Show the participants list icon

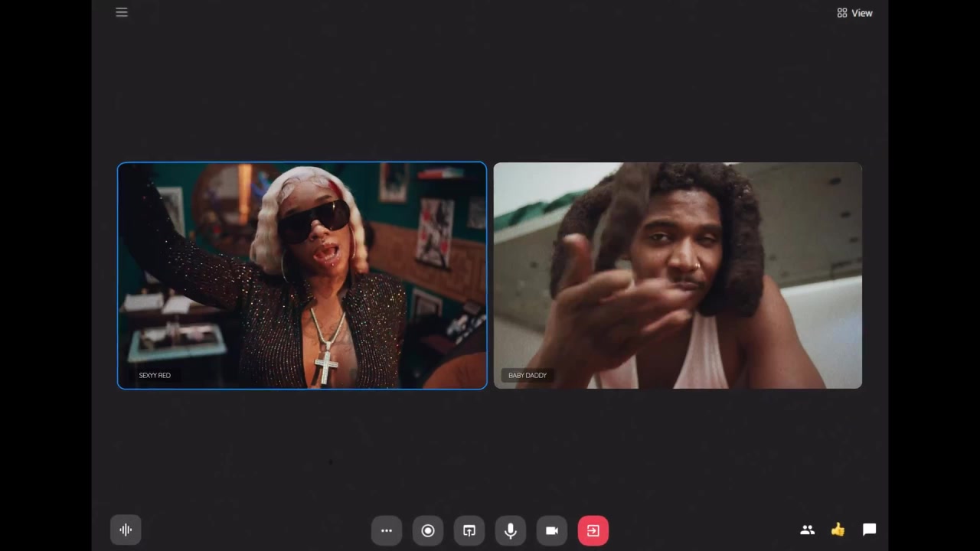point(807,530)
